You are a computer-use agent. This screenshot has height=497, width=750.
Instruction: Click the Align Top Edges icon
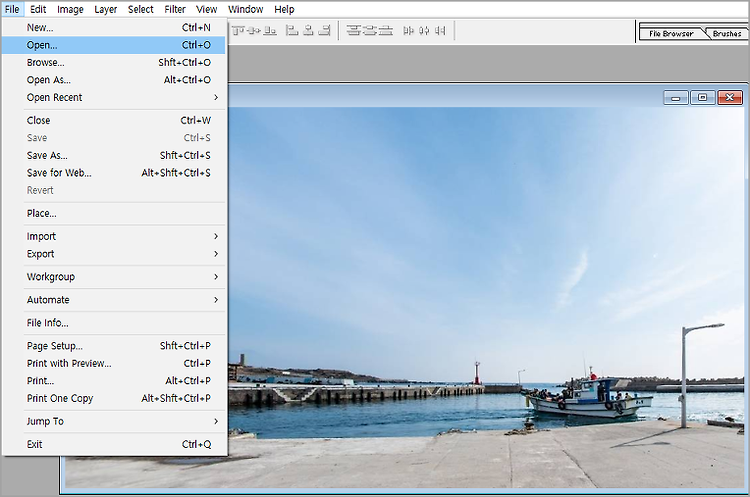coord(238,31)
